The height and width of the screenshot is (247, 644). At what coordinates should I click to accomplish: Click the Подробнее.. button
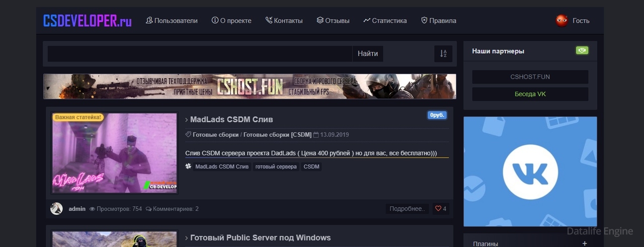click(x=408, y=209)
